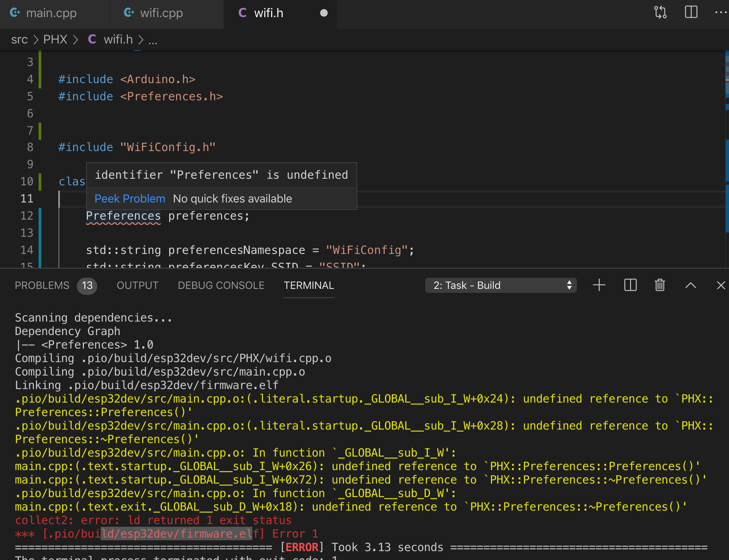Maximize the panel with the up chevron
Screen dimensions: 729x560
[x=690, y=285]
